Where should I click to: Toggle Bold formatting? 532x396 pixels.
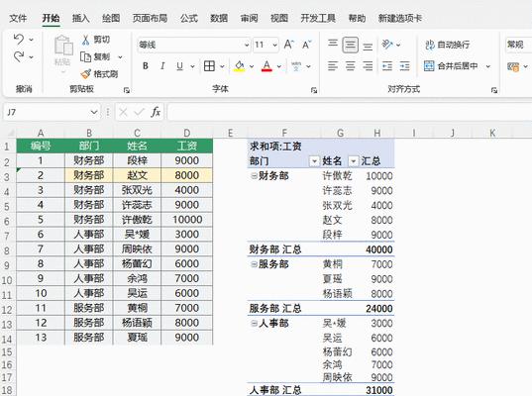[146, 66]
